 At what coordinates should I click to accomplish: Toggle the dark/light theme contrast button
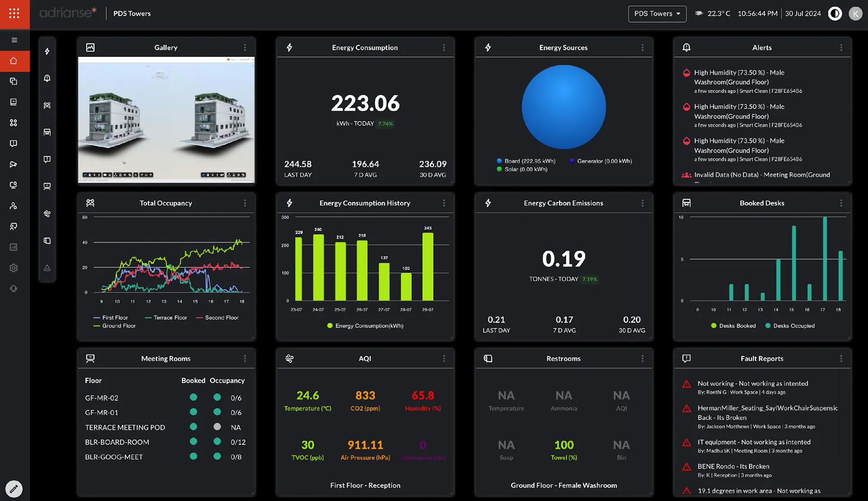[x=835, y=14]
